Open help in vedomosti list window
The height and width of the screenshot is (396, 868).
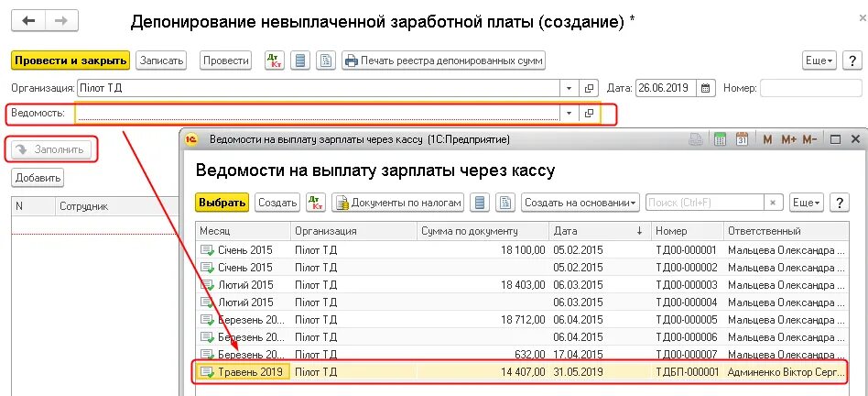pos(840,203)
